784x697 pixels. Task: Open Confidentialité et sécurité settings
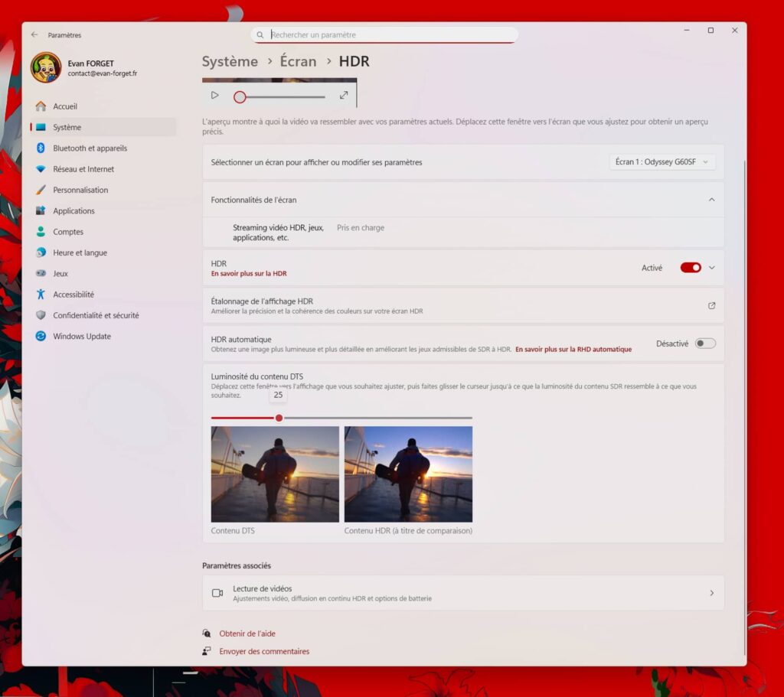click(x=96, y=315)
